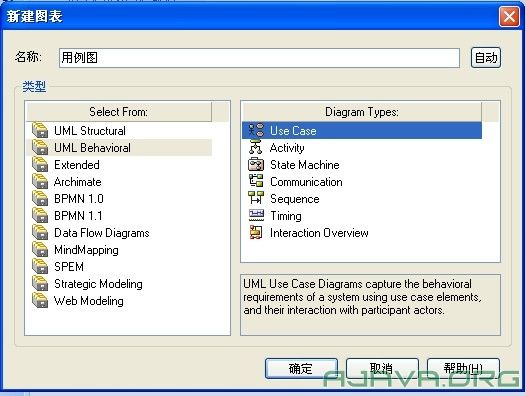Confirm with the 确定 button
The width and height of the screenshot is (526, 396).
pos(301,368)
